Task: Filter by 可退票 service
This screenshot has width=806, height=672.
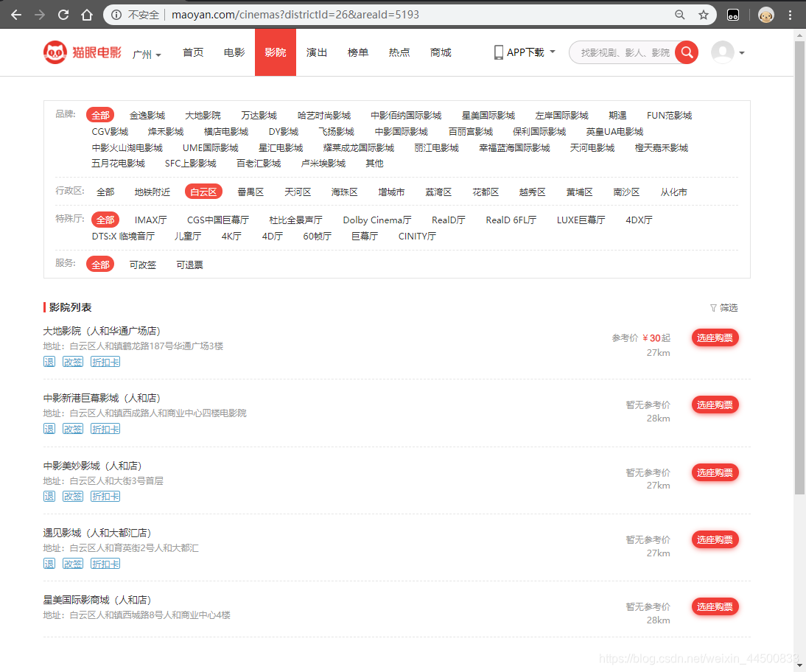Action: click(189, 265)
